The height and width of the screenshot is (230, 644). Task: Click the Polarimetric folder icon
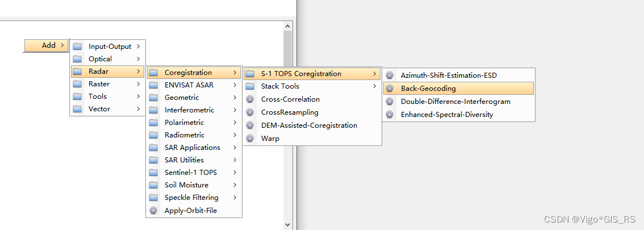coord(153,123)
